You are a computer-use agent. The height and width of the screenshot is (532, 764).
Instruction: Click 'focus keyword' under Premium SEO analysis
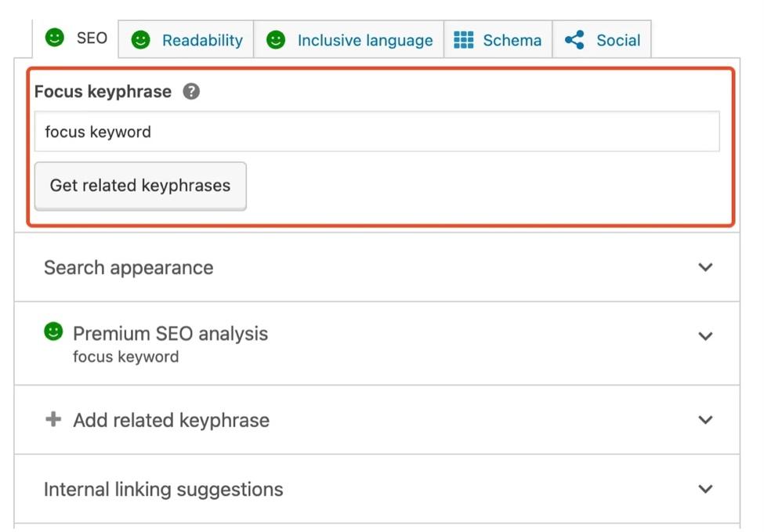pos(125,357)
